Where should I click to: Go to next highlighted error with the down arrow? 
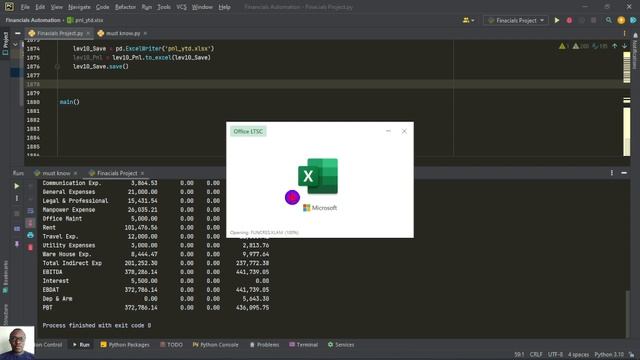click(x=624, y=46)
